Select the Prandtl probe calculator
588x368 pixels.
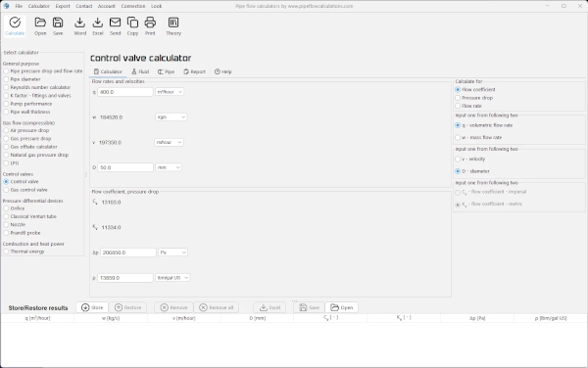coord(22,233)
